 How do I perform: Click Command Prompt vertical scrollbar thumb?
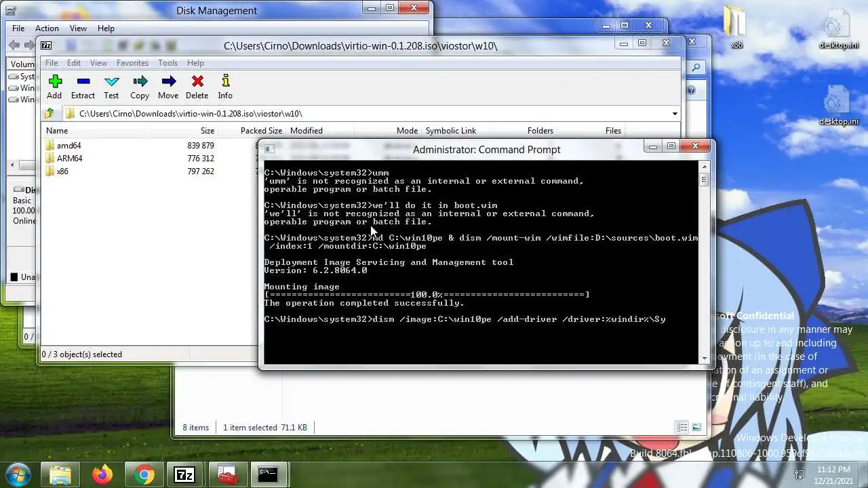click(x=704, y=180)
